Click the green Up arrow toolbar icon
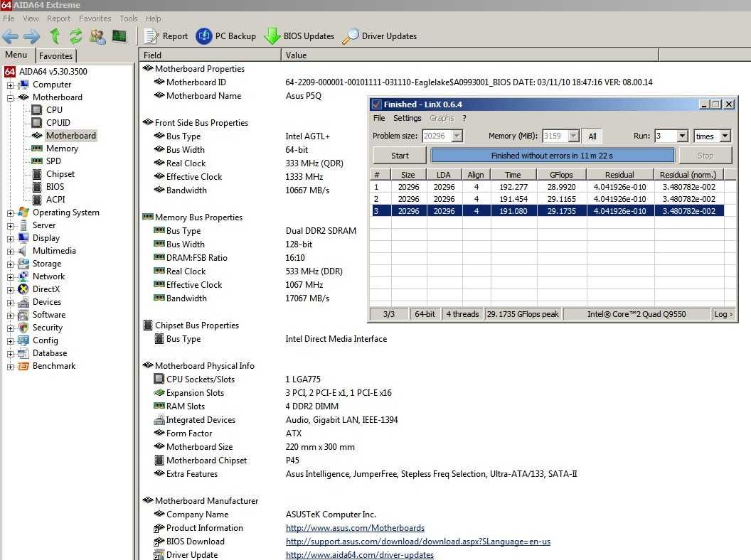 [x=55, y=36]
